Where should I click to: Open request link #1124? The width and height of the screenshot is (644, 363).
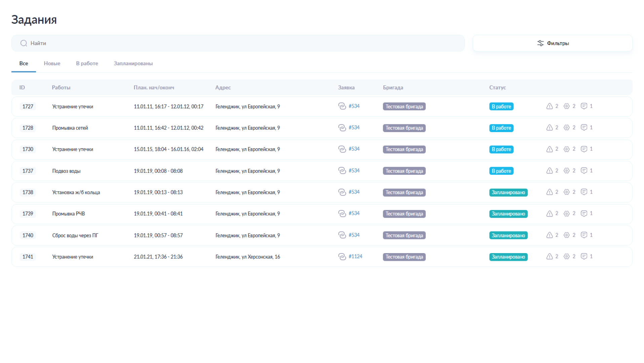355,256
